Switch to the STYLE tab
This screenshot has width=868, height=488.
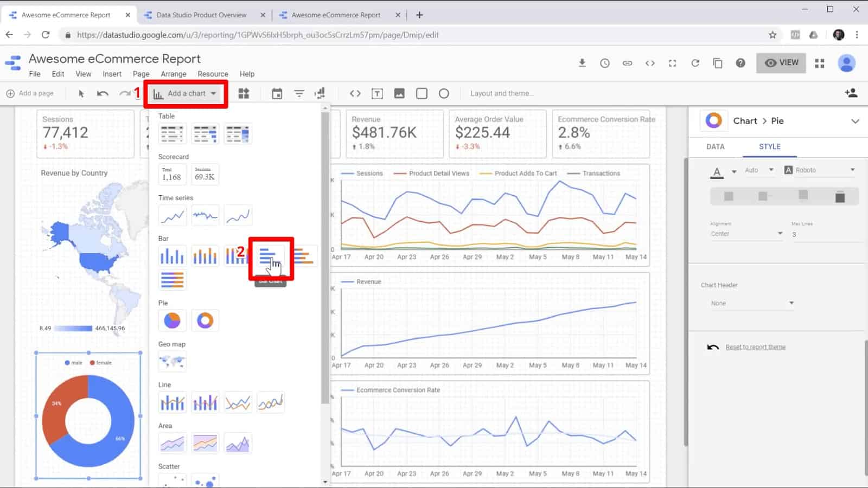coord(770,146)
